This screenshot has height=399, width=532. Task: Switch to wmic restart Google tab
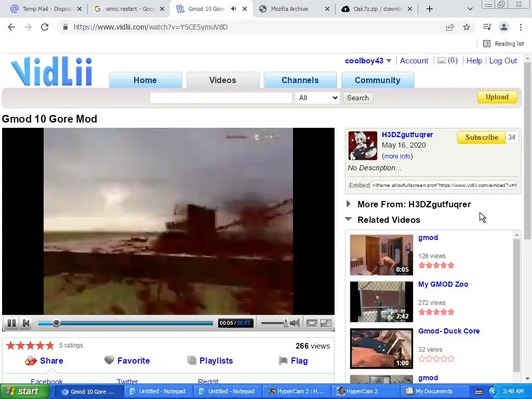129,9
